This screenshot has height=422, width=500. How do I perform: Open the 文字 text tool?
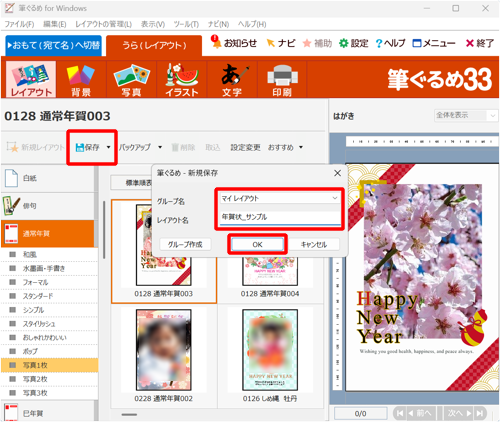pyautogui.click(x=232, y=79)
